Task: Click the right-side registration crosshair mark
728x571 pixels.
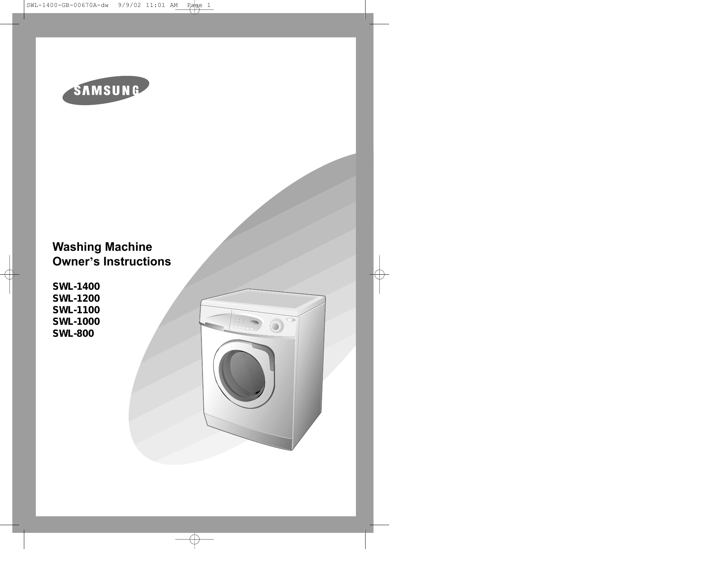Action: pyautogui.click(x=379, y=274)
